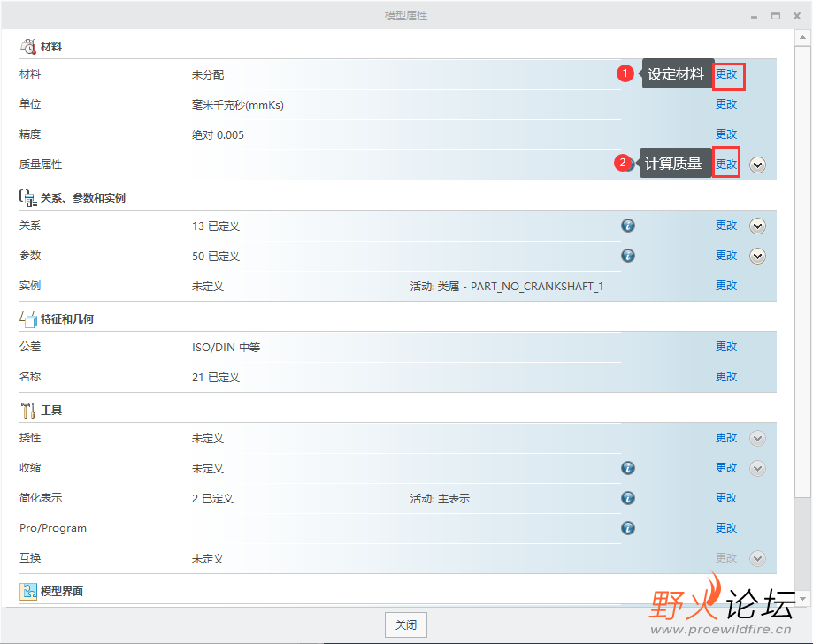Screen dimensions: 813x644
Task: Click 更改 link for 收缩 row
Action: coord(726,468)
